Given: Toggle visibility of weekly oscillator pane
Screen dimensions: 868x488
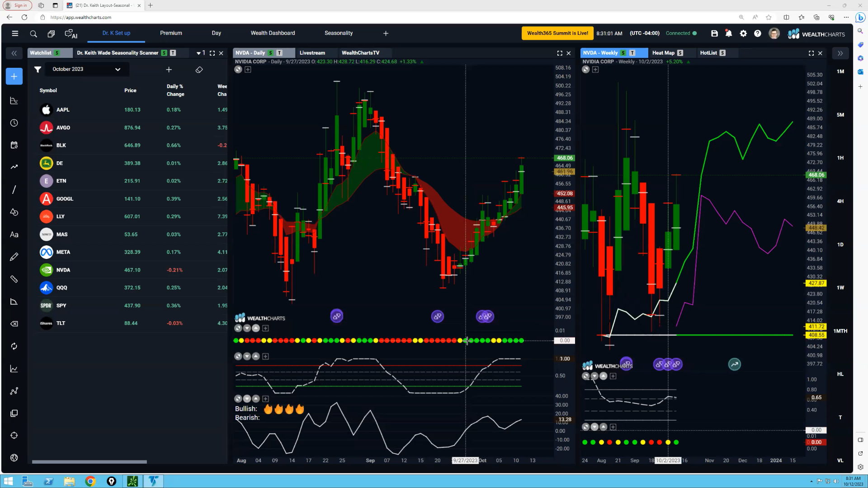Looking at the screenshot, I should (x=585, y=376).
